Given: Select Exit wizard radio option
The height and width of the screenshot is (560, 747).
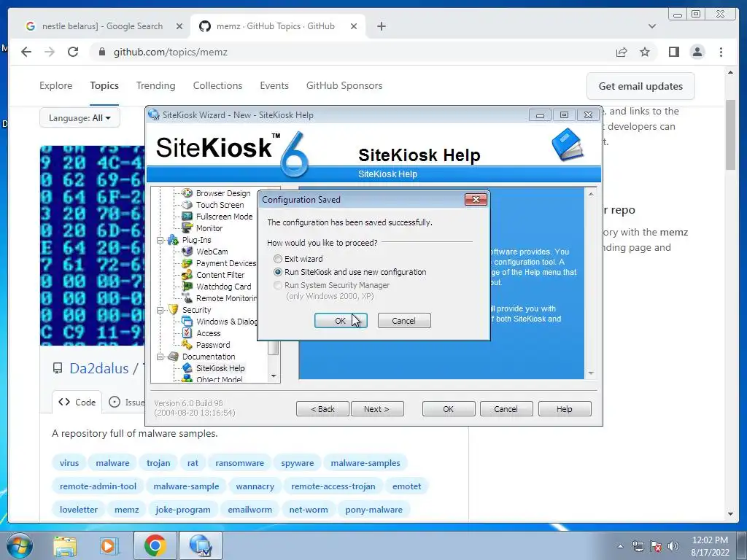Looking at the screenshot, I should (x=278, y=259).
